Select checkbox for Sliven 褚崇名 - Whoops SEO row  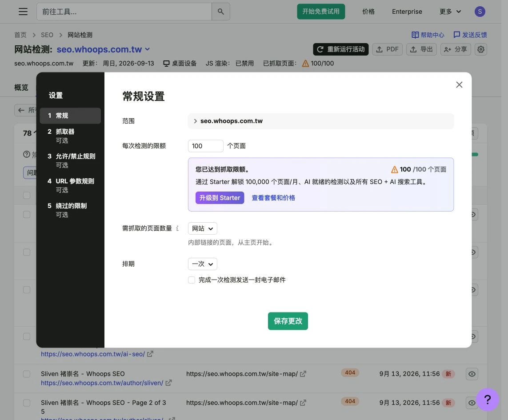(x=27, y=374)
